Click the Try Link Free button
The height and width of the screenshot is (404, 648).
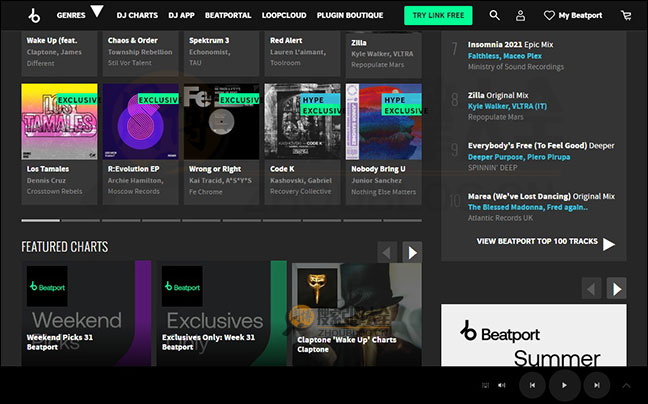click(x=438, y=15)
